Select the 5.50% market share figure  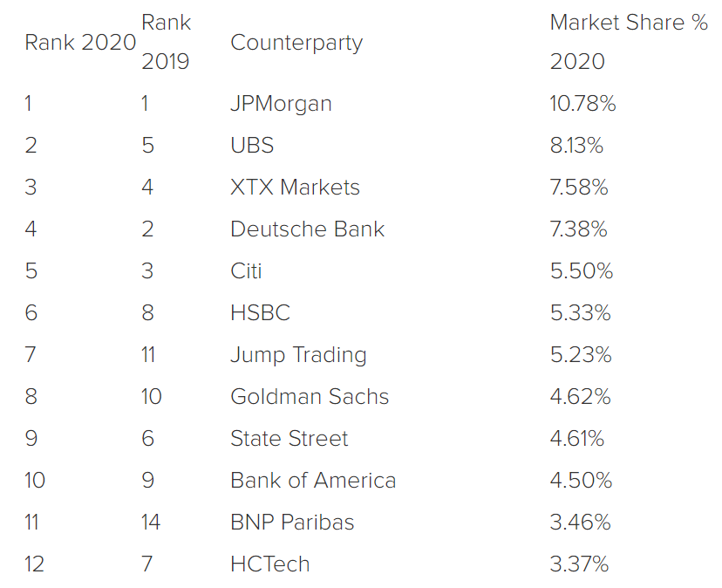[x=581, y=271]
